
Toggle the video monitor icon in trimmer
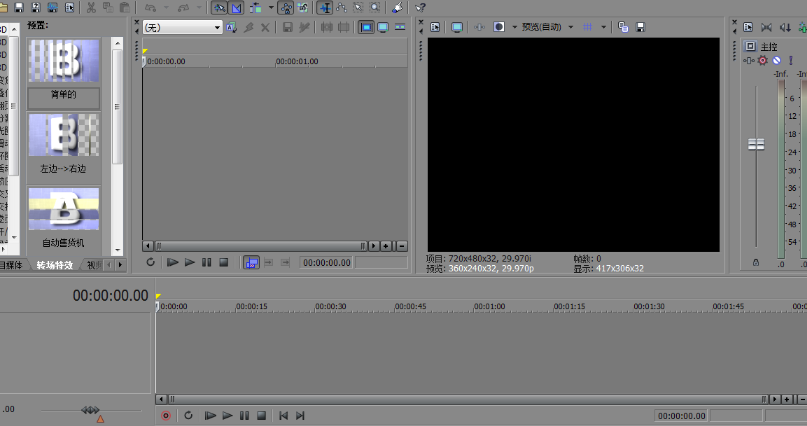[x=366, y=27]
